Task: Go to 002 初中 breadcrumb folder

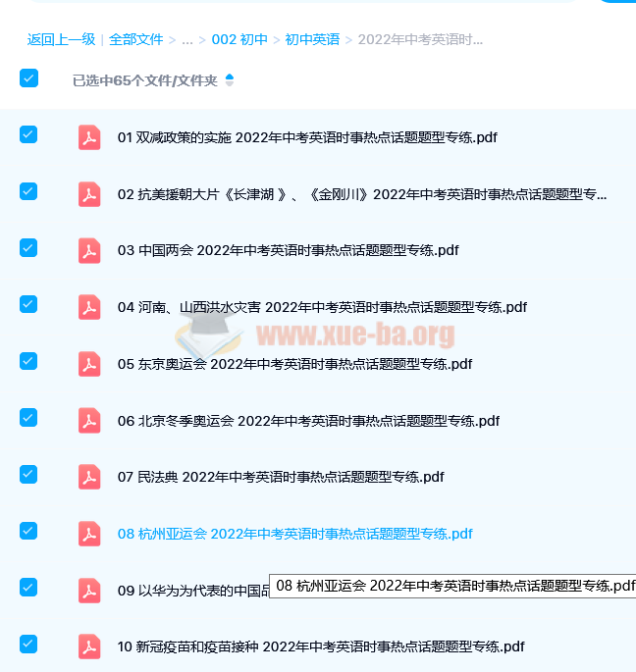Action: (239, 40)
